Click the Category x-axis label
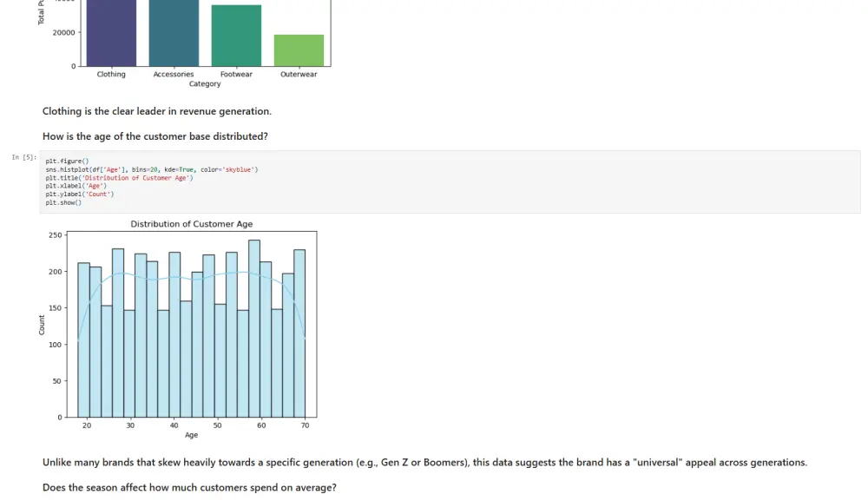The image size is (868, 501). point(205,83)
